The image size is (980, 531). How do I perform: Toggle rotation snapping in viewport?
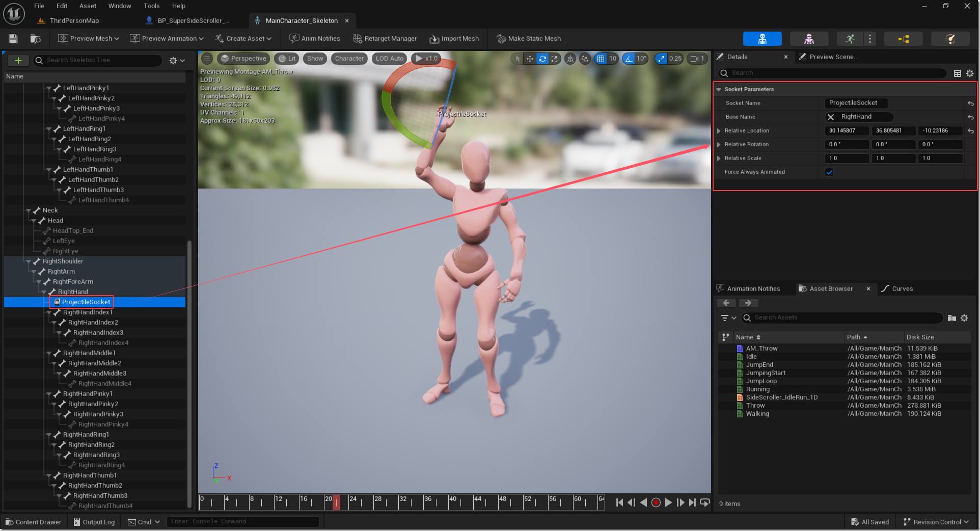coord(629,59)
